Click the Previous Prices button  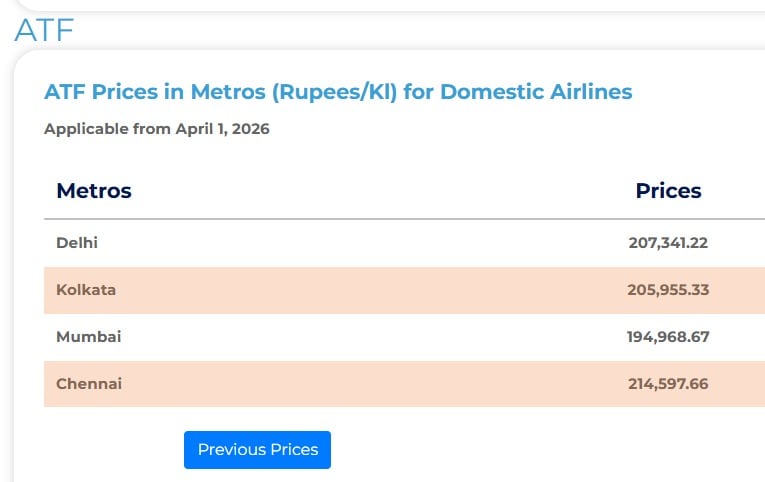click(x=257, y=450)
